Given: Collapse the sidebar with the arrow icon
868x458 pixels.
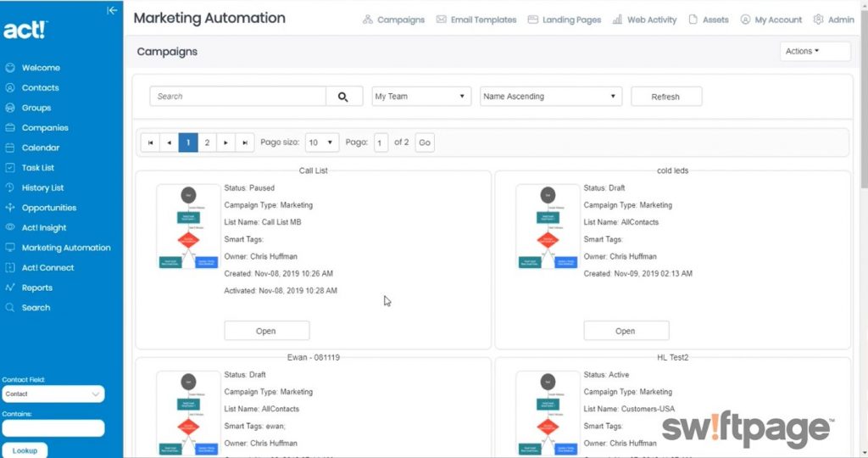Looking at the screenshot, I should pos(112,10).
